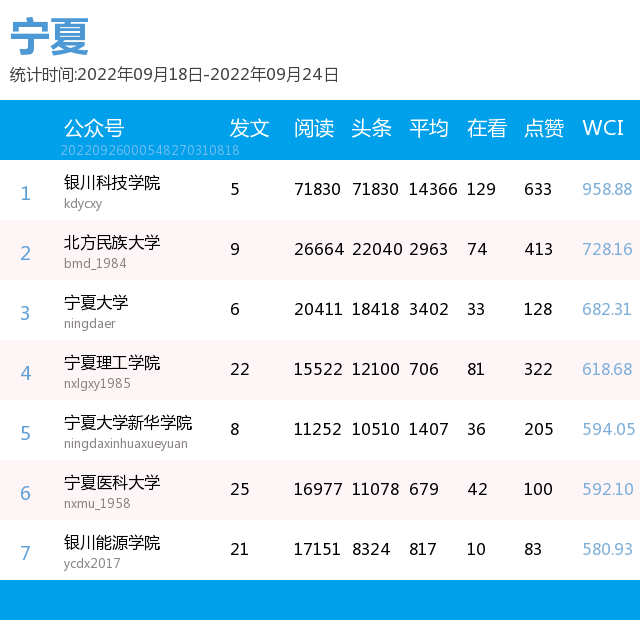Viewport: 640px width, 620px height.
Task: Click likes value 128
Action: point(538,309)
